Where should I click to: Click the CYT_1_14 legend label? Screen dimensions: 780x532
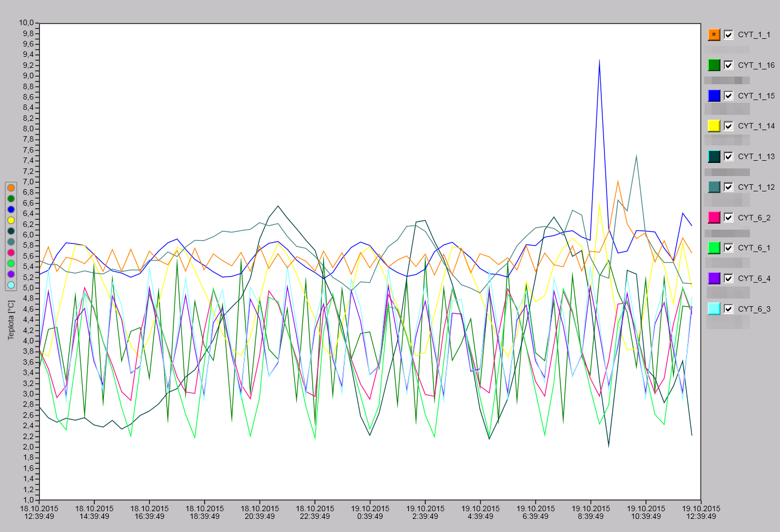(x=756, y=126)
